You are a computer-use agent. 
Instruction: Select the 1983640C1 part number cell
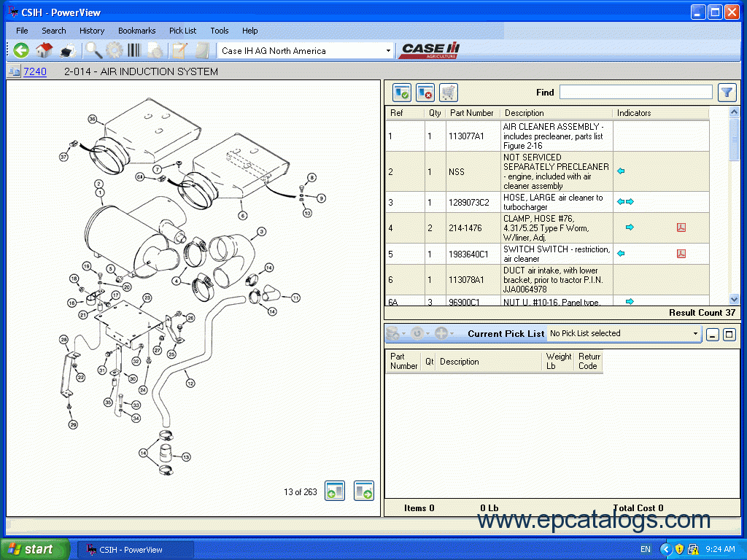pos(473,254)
